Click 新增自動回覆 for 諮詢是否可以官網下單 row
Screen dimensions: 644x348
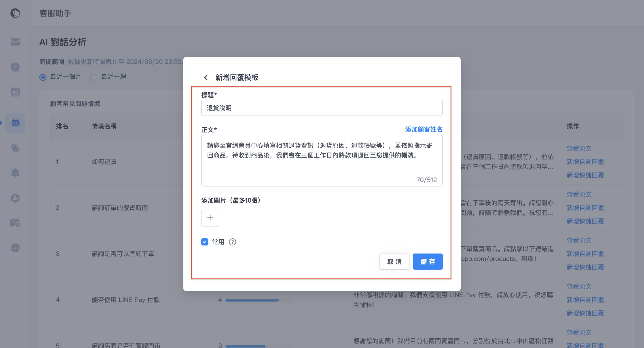(x=585, y=254)
